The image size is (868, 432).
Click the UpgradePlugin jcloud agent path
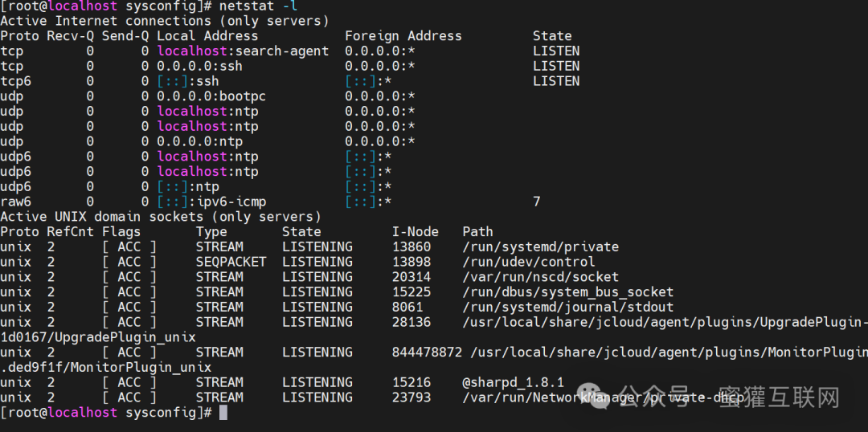pyautogui.click(x=665, y=322)
